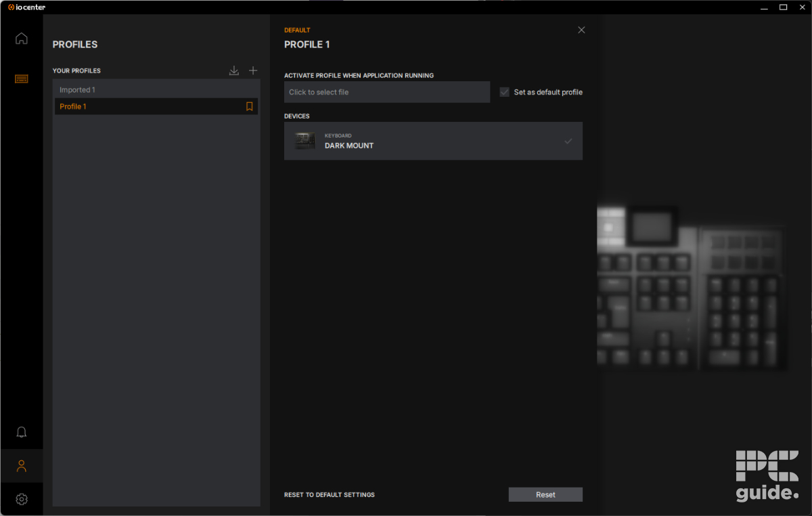Open the keyboard devices icon in sidebar

click(x=22, y=79)
